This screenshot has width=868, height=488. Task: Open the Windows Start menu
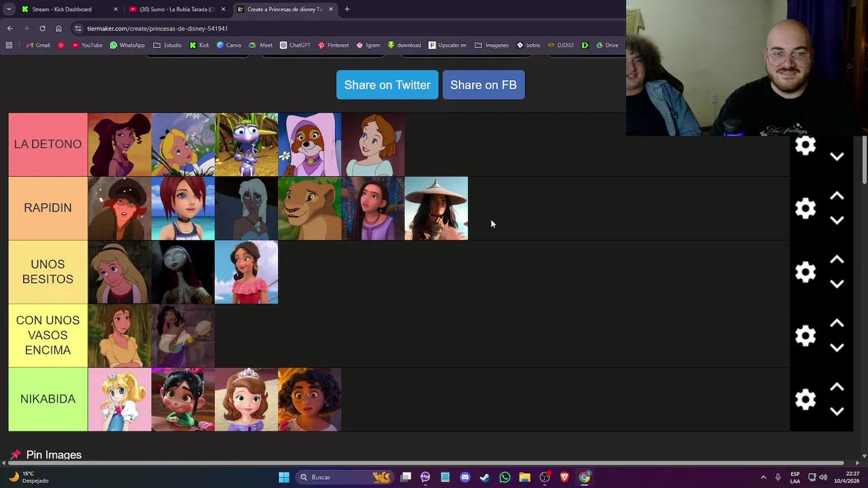284,477
